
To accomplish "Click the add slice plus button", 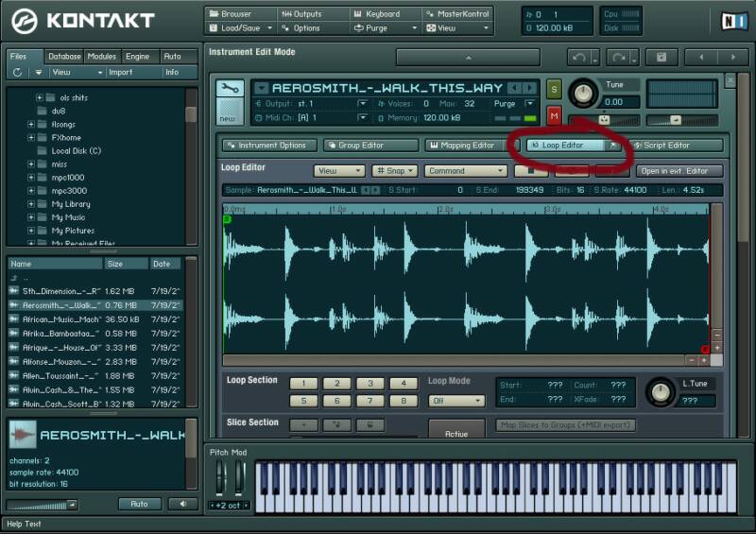I will pos(303,425).
